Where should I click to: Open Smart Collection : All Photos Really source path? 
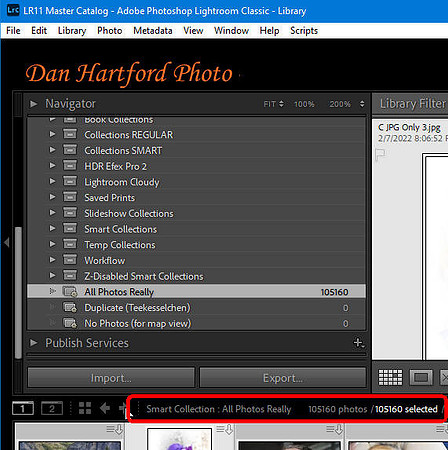219,409
